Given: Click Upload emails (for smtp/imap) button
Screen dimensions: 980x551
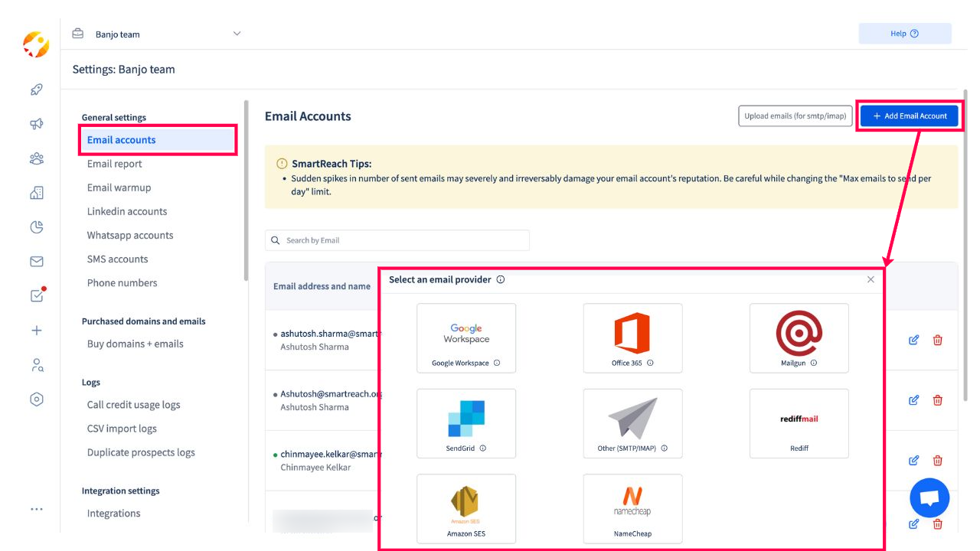Looking at the screenshot, I should (x=795, y=116).
